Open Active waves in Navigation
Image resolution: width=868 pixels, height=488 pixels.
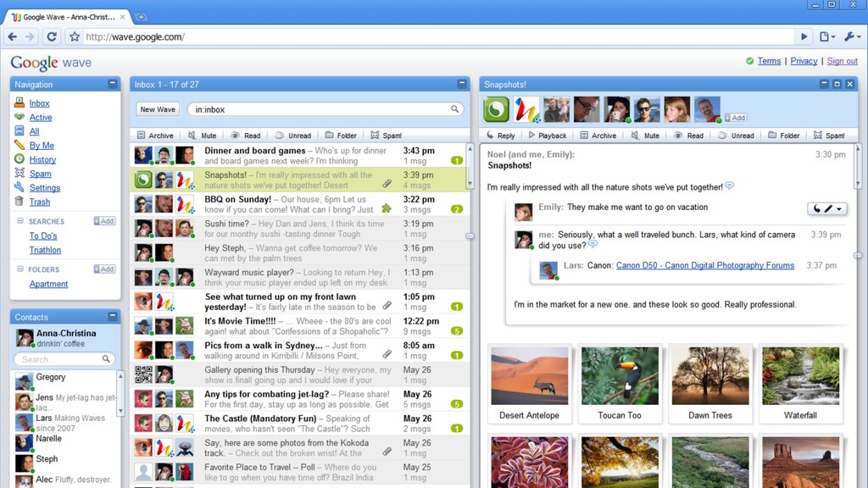(41, 117)
